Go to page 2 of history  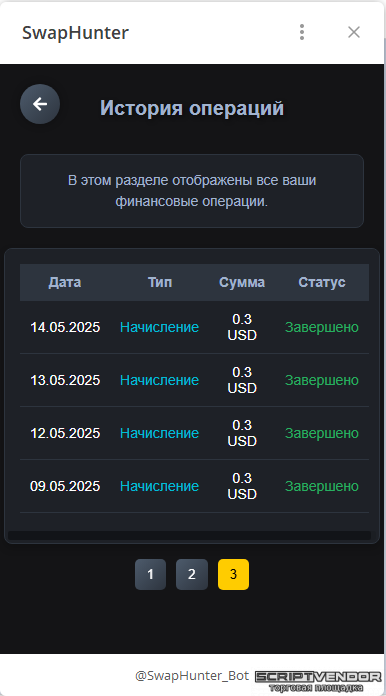[x=192, y=574]
